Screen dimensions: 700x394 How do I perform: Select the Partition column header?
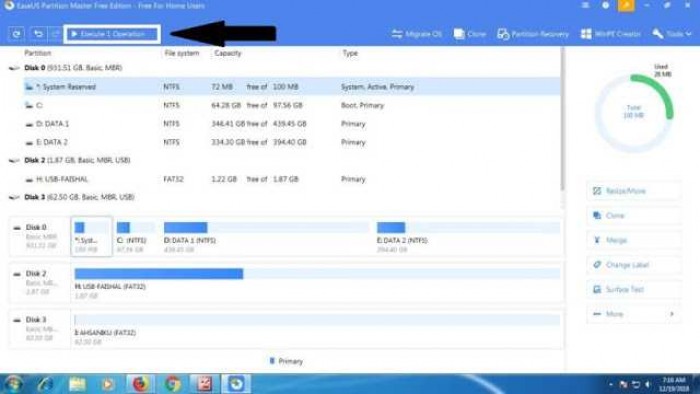pos(38,53)
